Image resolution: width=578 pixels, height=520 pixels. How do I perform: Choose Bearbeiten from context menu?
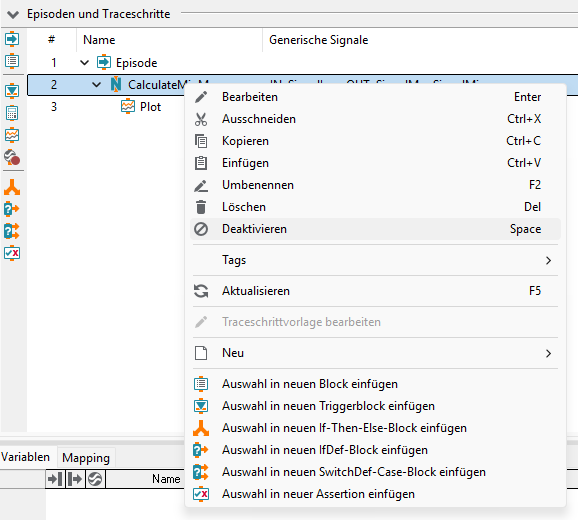[x=375, y=97]
